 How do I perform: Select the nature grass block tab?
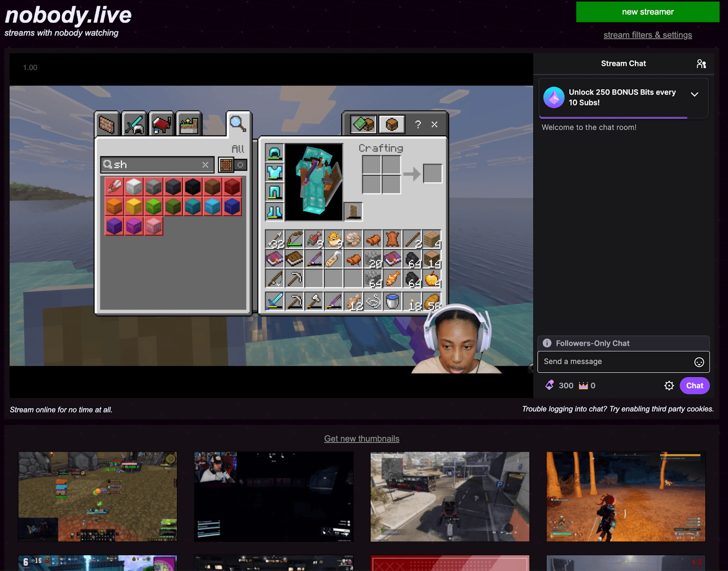click(x=189, y=124)
